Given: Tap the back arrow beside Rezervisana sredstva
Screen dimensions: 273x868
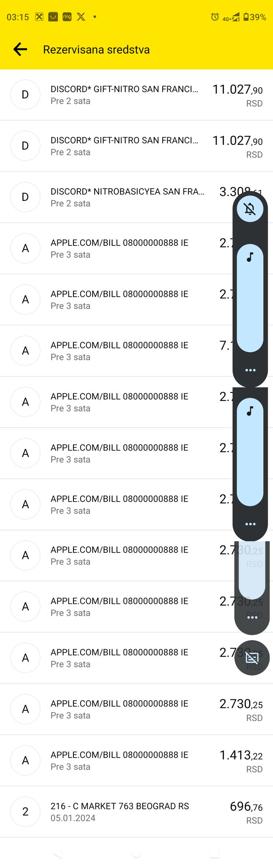Looking at the screenshot, I should (20, 50).
